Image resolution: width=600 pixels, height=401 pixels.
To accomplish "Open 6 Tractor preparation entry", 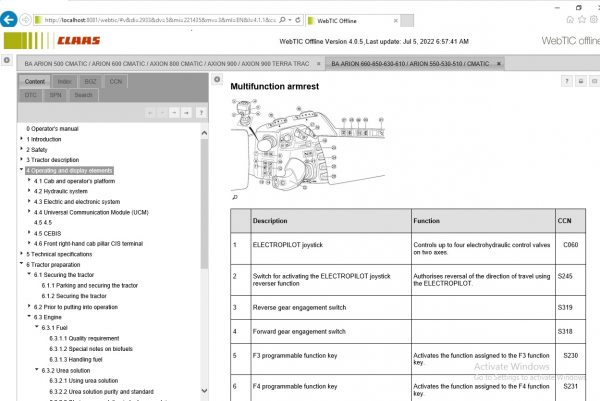I will point(53,265).
